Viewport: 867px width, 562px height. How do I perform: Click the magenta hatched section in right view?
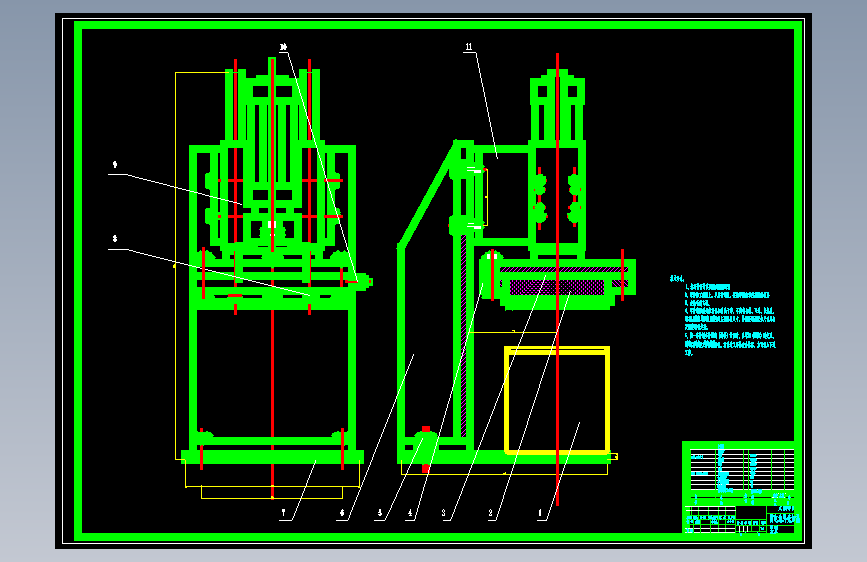pos(557,287)
